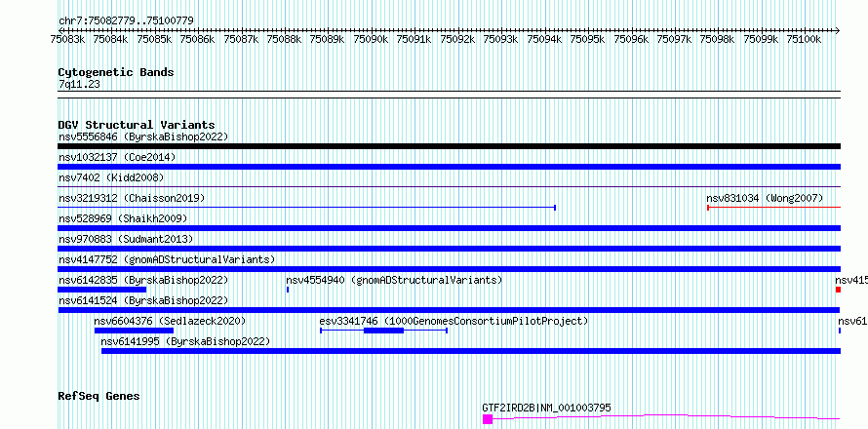The image size is (868, 429).
Task: Click the blue nsv970883 variant bar
Action: tap(449, 249)
